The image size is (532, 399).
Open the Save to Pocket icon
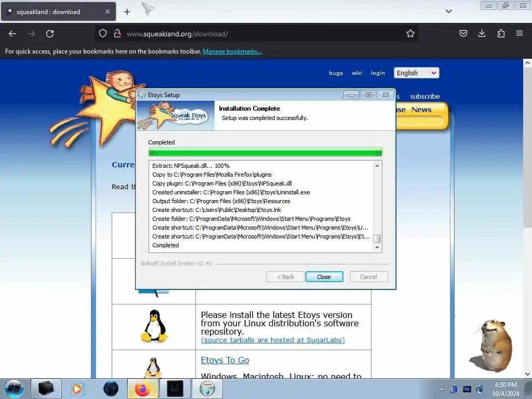click(463, 34)
